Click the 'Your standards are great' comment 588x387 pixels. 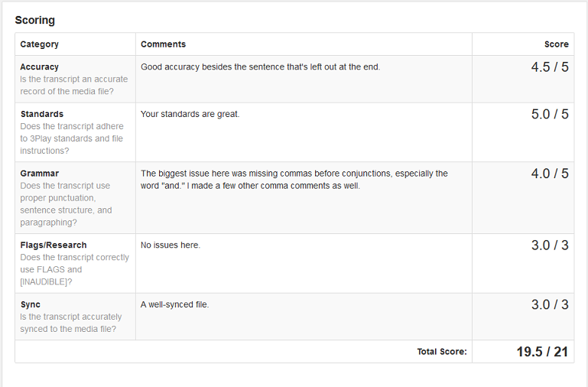point(190,114)
